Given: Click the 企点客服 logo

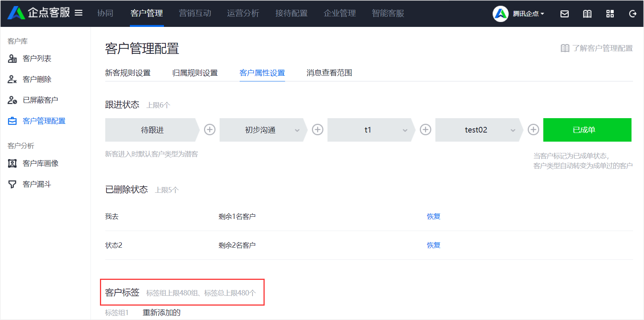Looking at the screenshot, I should [x=39, y=13].
